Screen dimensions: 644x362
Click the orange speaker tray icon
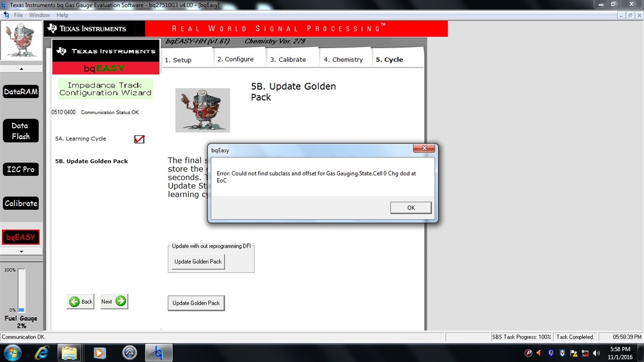(x=539, y=353)
